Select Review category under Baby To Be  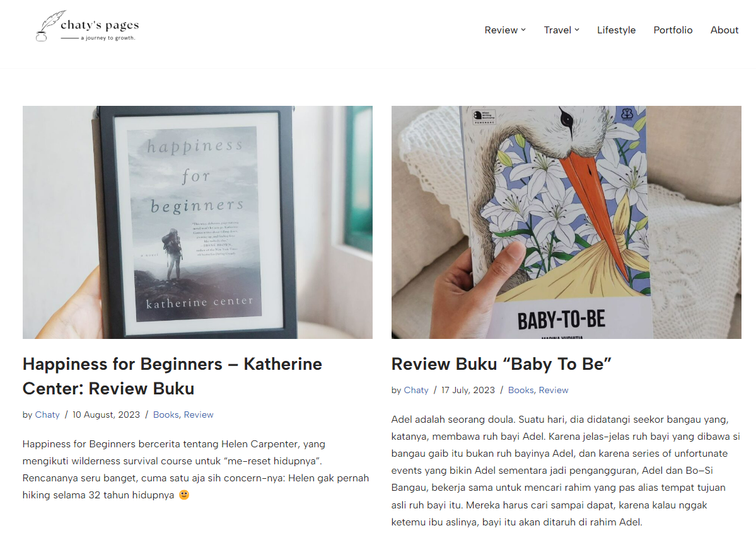pyautogui.click(x=554, y=390)
